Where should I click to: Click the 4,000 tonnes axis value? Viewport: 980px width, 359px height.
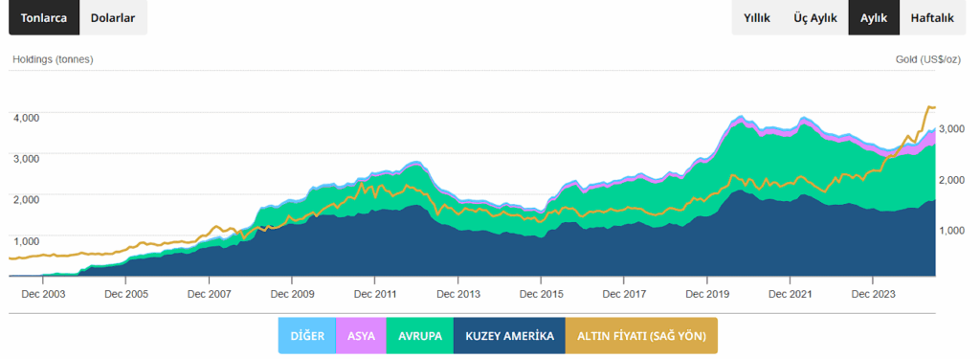[26, 118]
